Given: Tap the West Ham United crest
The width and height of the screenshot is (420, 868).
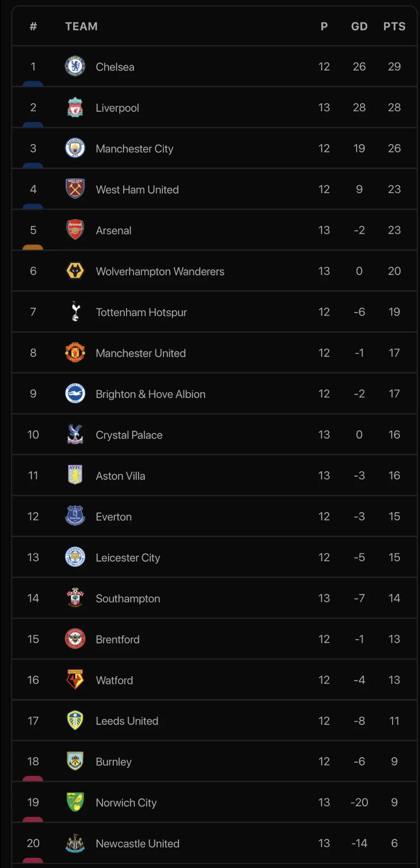Looking at the screenshot, I should (x=75, y=189).
